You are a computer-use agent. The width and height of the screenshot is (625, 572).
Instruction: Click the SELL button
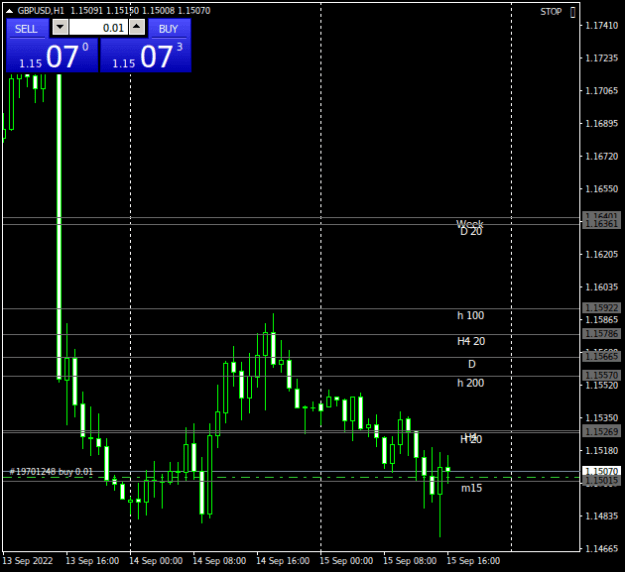(27, 29)
